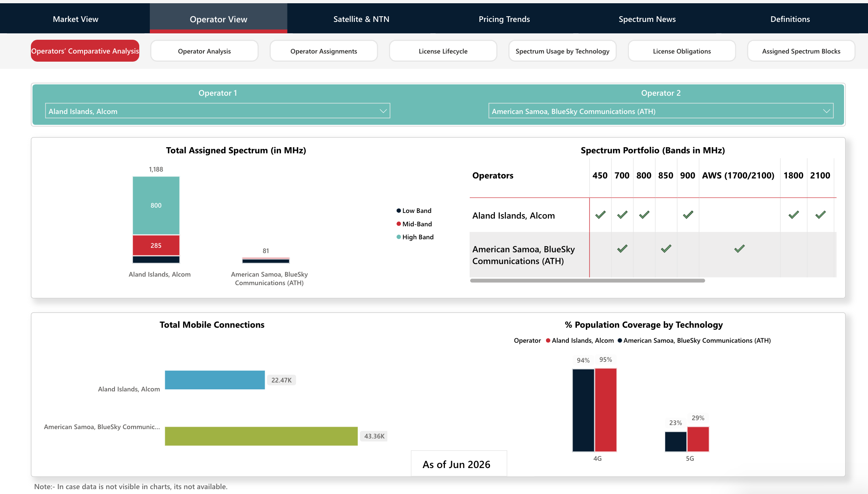Click the 1,188 total spectrum label
This screenshot has height=494, width=868.
(156, 170)
